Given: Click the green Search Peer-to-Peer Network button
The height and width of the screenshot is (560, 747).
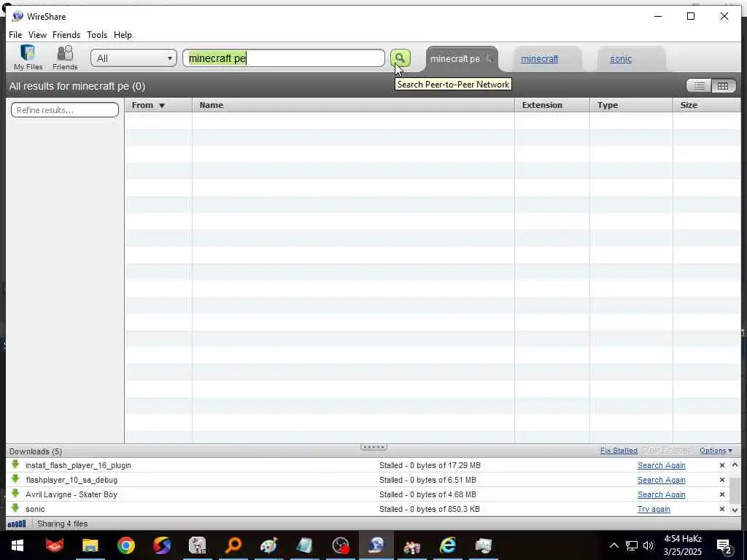Looking at the screenshot, I should tap(400, 58).
